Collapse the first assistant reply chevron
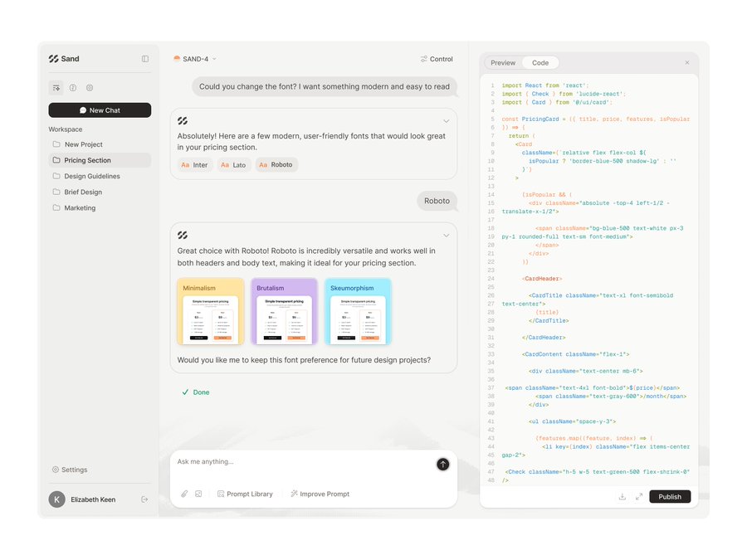Screen dimensions: 747x560 coord(447,121)
